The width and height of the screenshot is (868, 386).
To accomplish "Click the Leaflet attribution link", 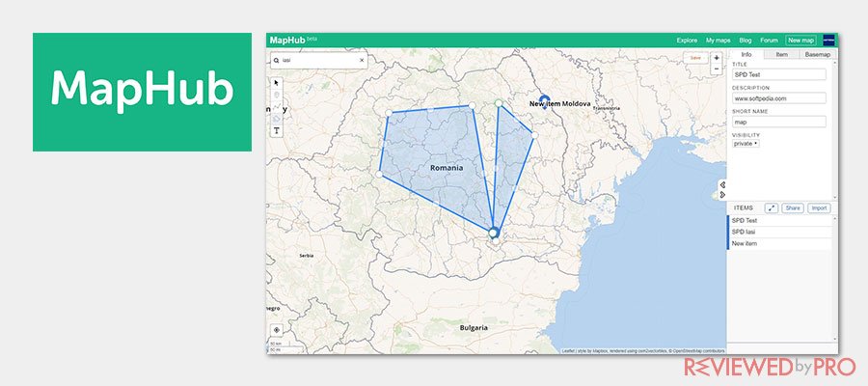I will click(x=568, y=351).
